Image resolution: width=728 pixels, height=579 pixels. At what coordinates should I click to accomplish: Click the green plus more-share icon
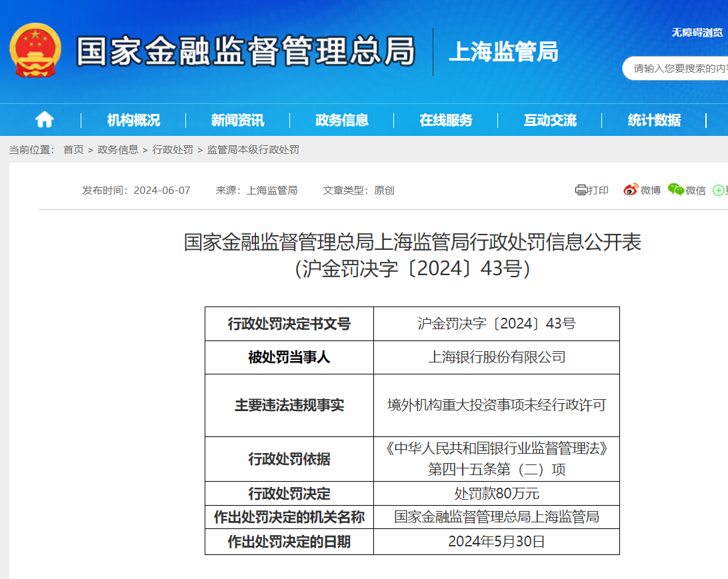[719, 190]
